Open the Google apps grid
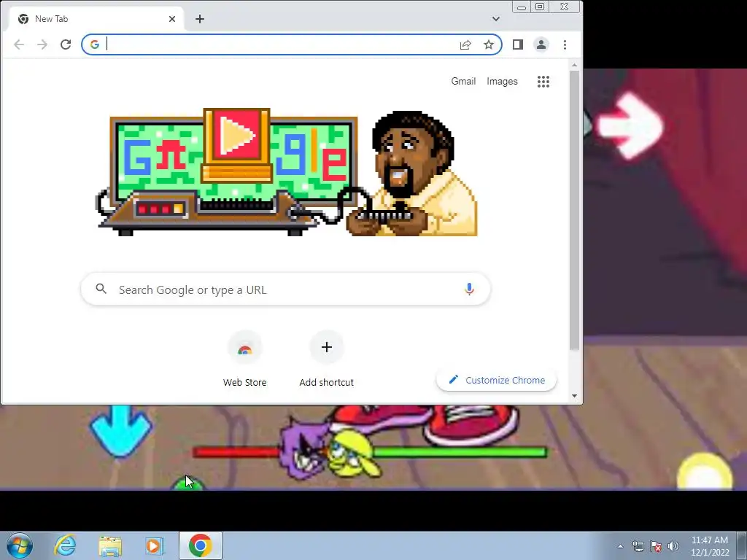This screenshot has height=560, width=747. pyautogui.click(x=543, y=82)
